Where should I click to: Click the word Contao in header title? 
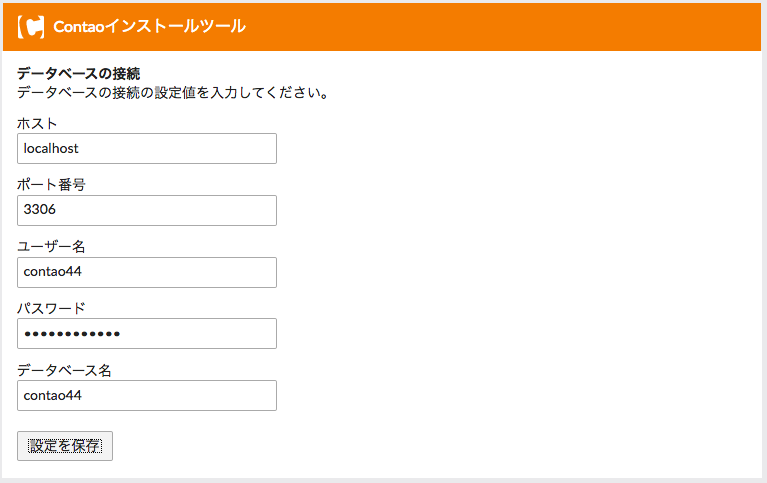pos(79,26)
